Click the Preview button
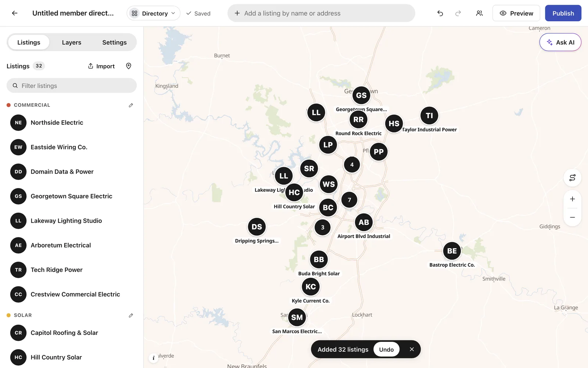588x368 pixels. (x=516, y=13)
